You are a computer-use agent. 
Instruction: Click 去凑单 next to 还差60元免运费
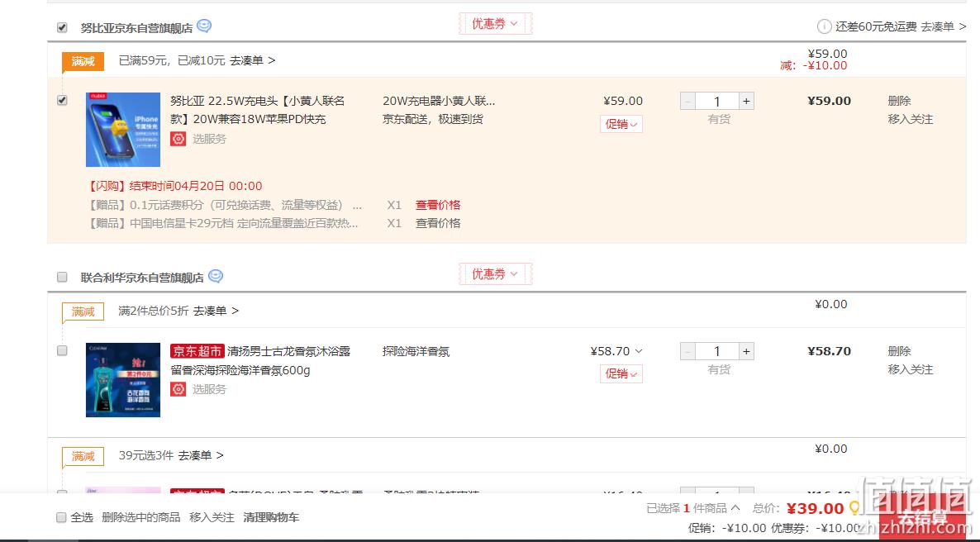[944, 27]
